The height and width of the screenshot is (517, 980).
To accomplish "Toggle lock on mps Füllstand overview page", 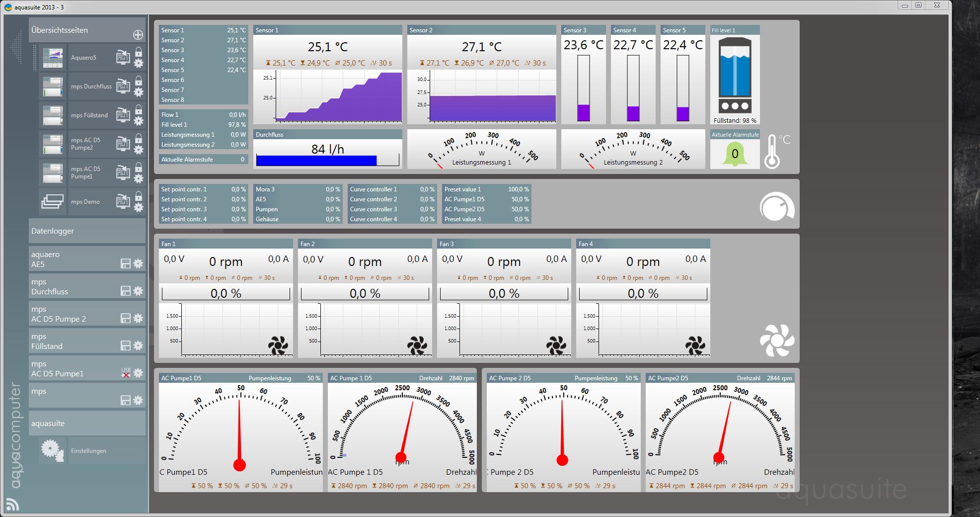I will (139, 109).
